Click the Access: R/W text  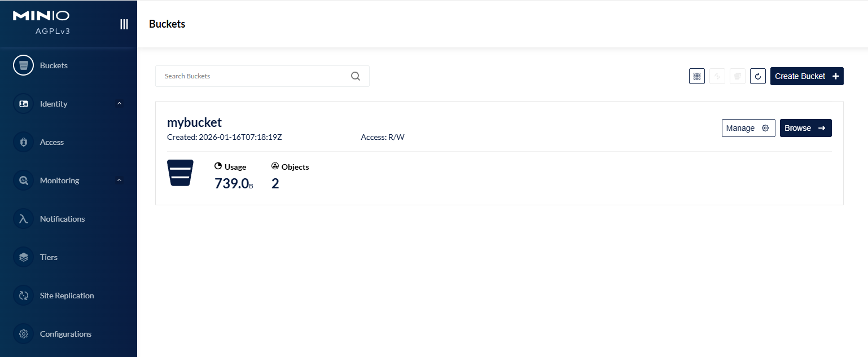pos(383,137)
